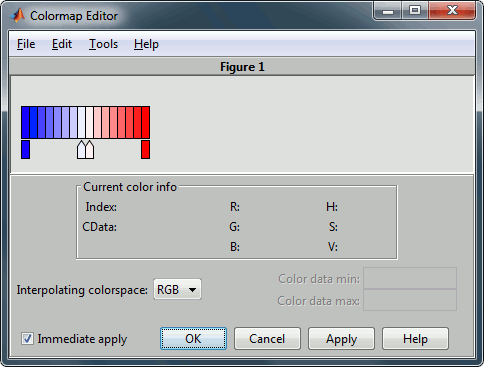Select the right white pointed color marker

pyautogui.click(x=90, y=150)
